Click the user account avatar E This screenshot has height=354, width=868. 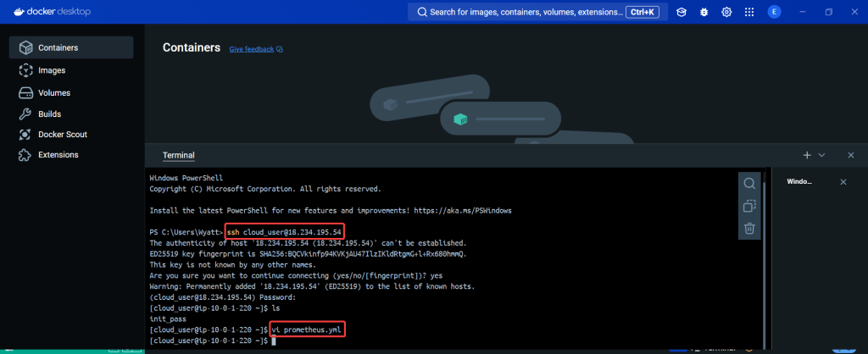(774, 13)
